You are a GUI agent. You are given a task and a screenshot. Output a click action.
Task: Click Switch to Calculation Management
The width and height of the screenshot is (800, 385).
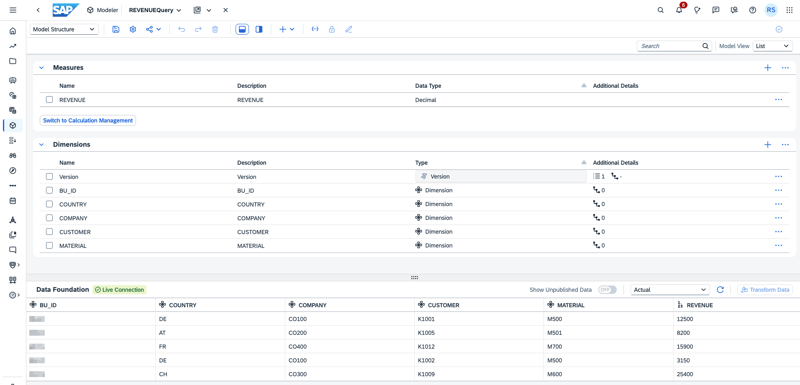(88, 121)
